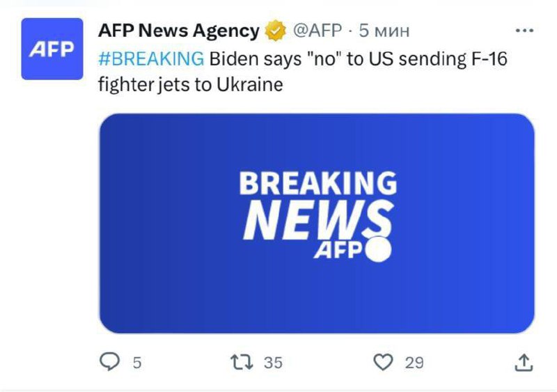Click the reply count 5
Viewport: 557px width, 392px height.
pyautogui.click(x=137, y=363)
